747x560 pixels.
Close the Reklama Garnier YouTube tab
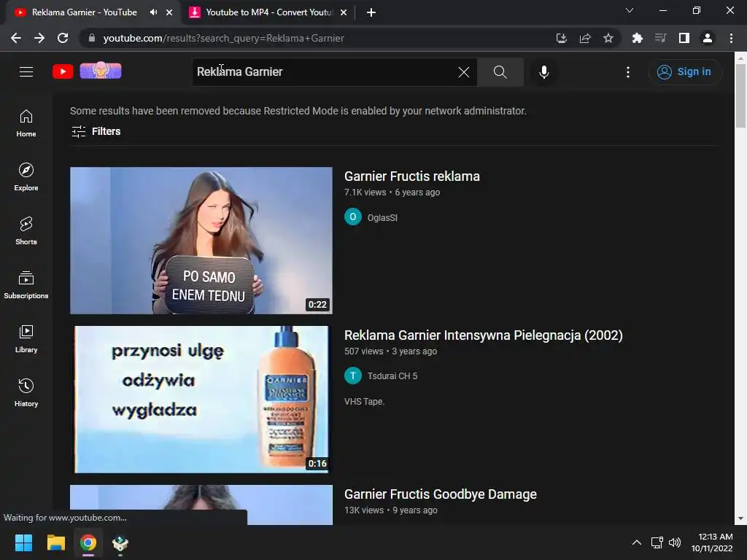click(x=169, y=12)
